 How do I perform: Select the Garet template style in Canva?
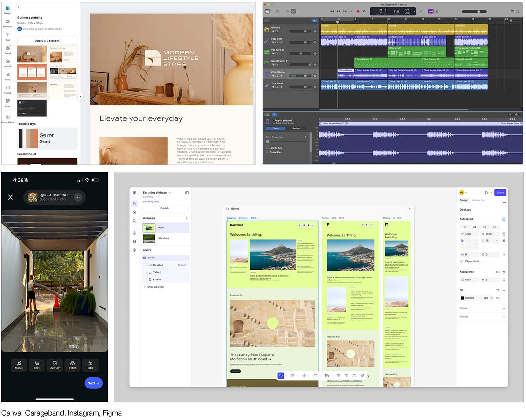click(47, 139)
